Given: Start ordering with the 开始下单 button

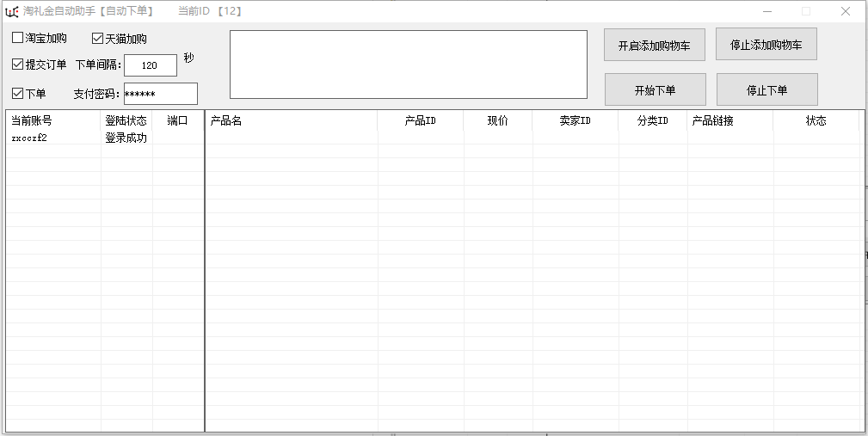Looking at the screenshot, I should 656,89.
